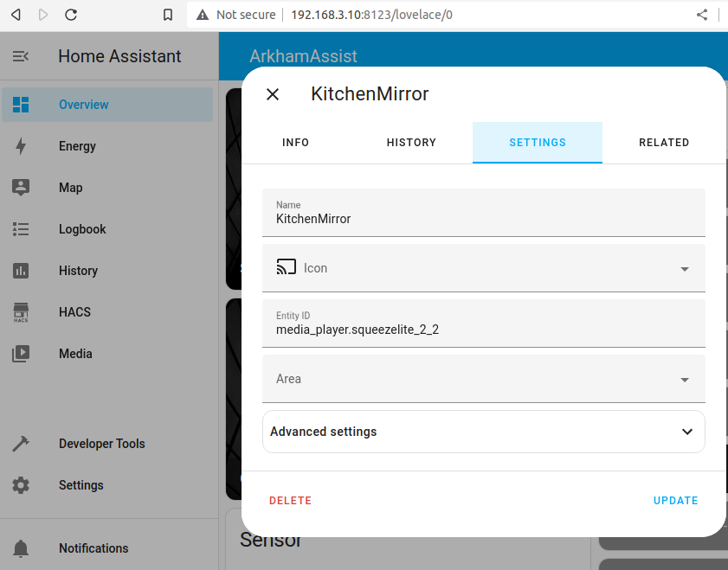Open the Area dropdown arrow
728x570 pixels.
[685, 380]
